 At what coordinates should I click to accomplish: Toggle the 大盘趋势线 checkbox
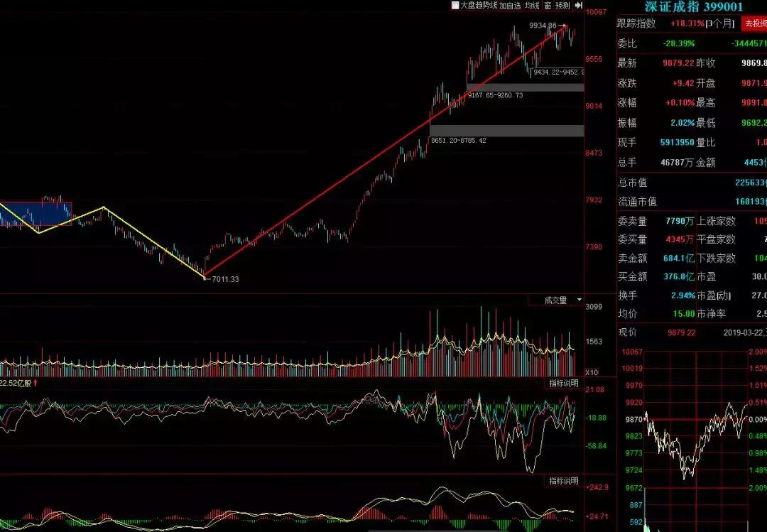455,6
